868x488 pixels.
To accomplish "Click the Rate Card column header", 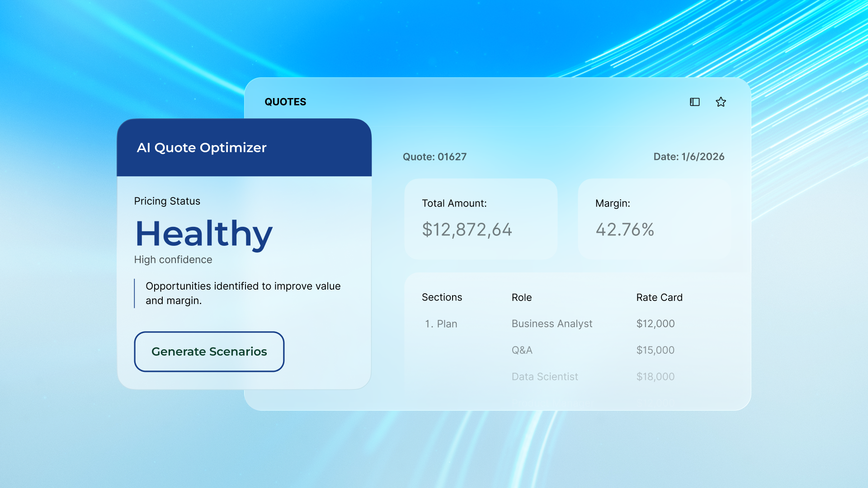I will coord(659,298).
